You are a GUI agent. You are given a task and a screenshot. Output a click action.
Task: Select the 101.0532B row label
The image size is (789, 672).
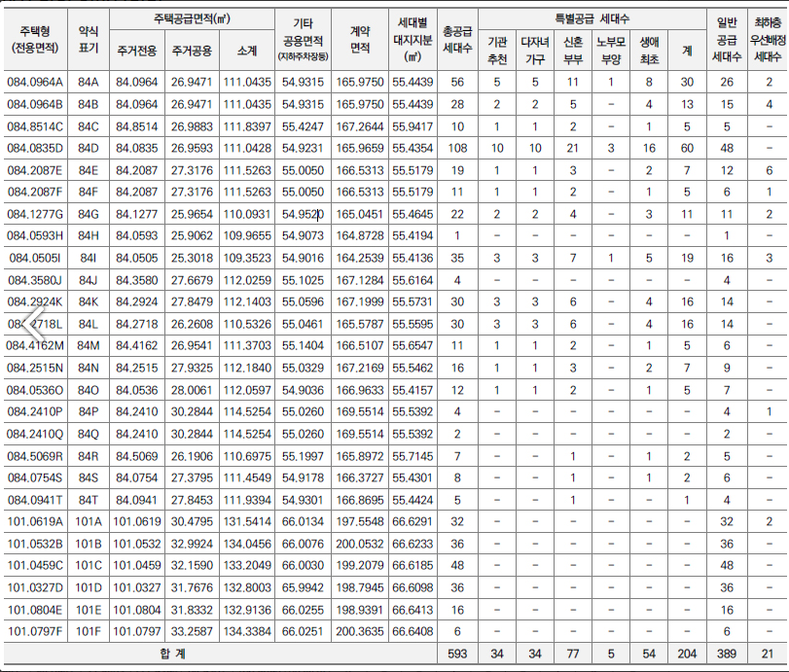click(x=35, y=544)
